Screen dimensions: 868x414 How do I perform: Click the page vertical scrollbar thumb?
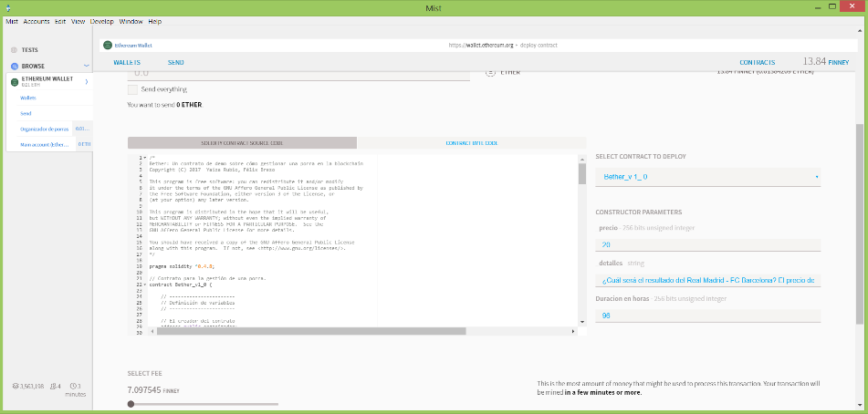[x=859, y=223]
